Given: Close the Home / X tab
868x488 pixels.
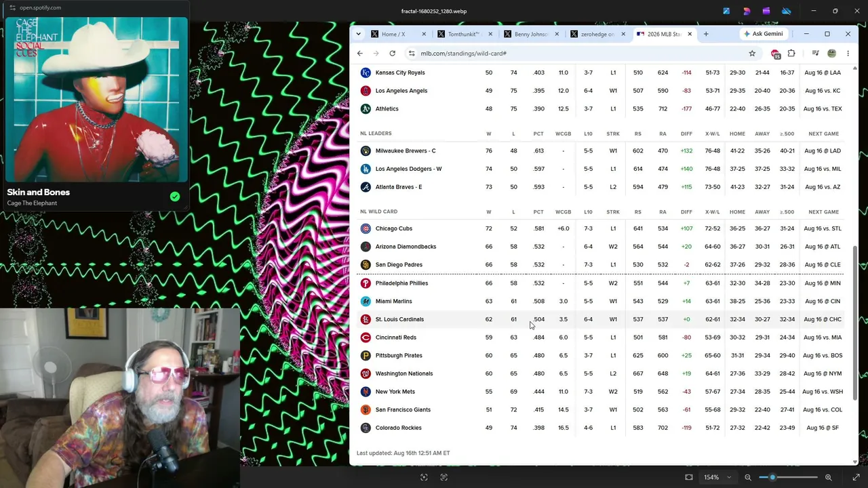Looking at the screenshot, I should click(424, 34).
